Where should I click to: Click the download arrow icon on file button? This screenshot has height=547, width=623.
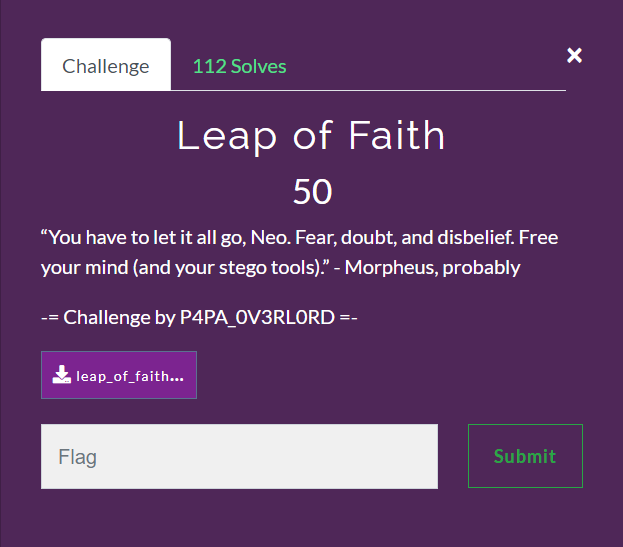(x=62, y=375)
